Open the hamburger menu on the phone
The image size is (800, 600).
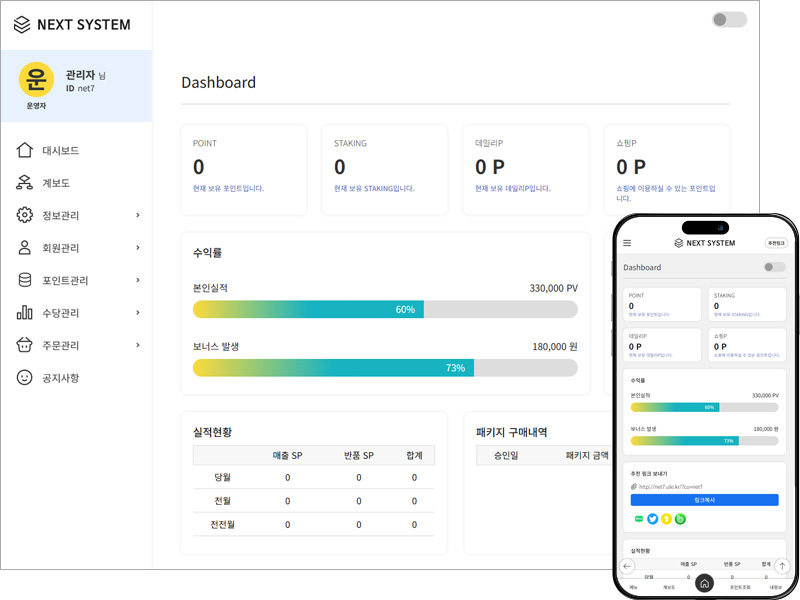coord(627,243)
